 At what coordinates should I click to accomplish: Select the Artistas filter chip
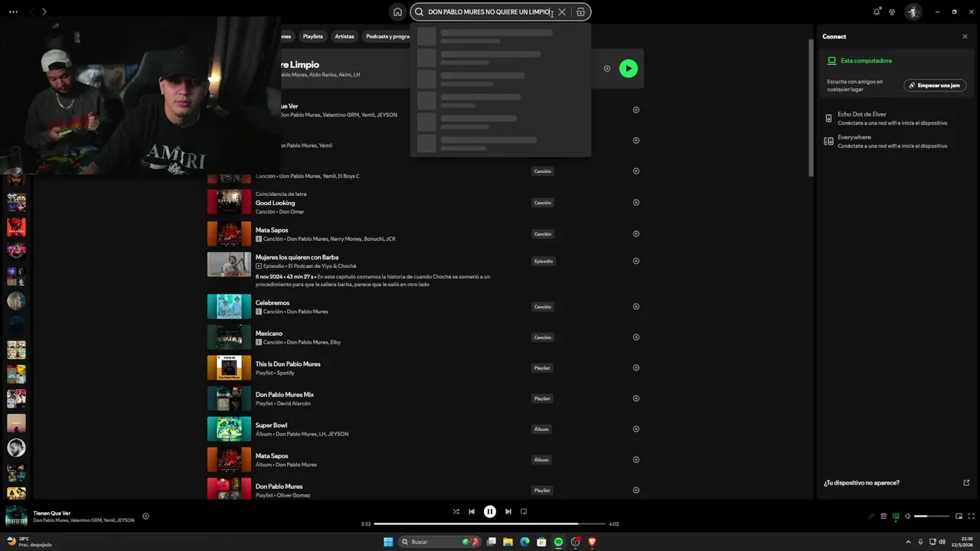click(x=345, y=36)
